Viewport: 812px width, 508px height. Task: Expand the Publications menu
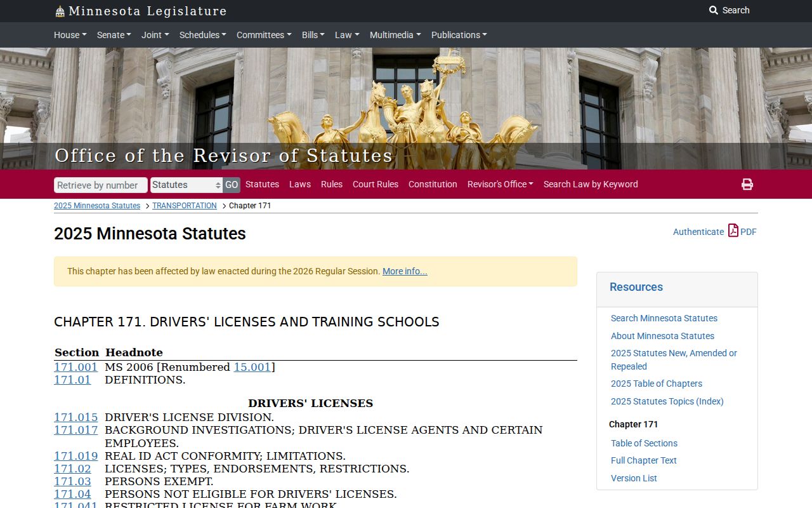pyautogui.click(x=459, y=35)
